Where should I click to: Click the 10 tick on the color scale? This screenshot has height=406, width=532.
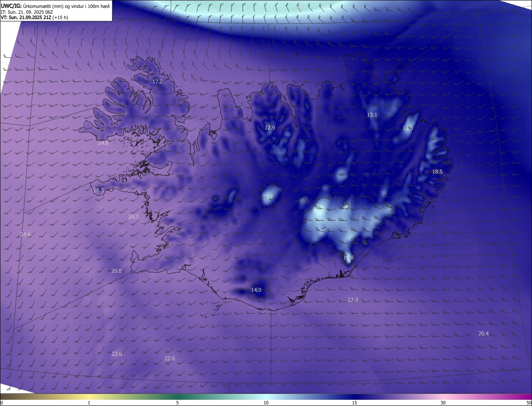pos(266,403)
